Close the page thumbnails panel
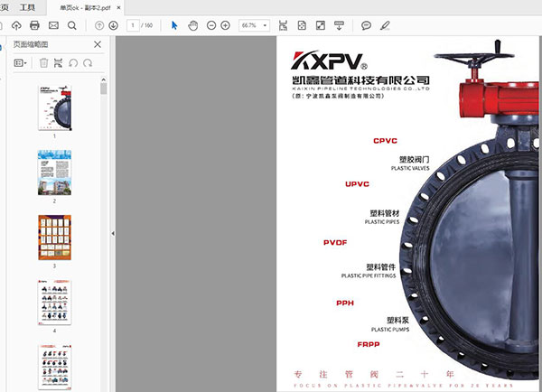542x392 pixels. tap(98, 44)
